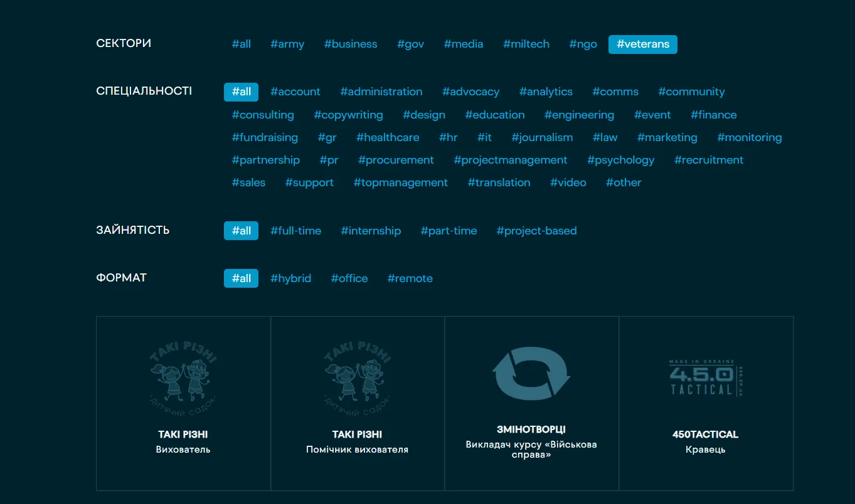Select the #army sector tag

287,44
